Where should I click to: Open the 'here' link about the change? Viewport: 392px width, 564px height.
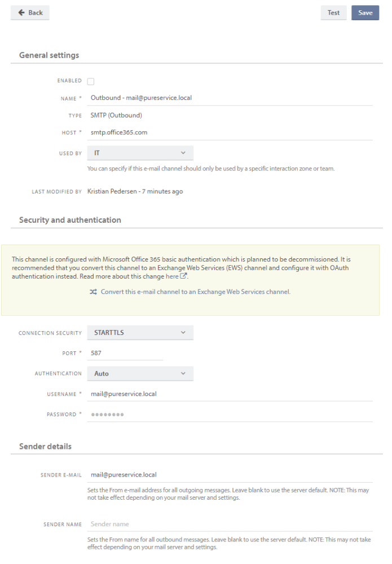click(173, 277)
